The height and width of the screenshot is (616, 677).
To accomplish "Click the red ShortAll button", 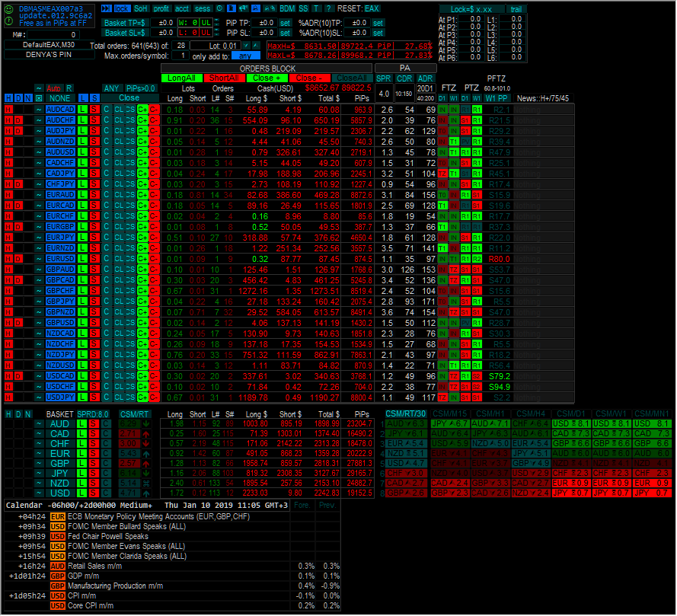I will coord(224,78).
